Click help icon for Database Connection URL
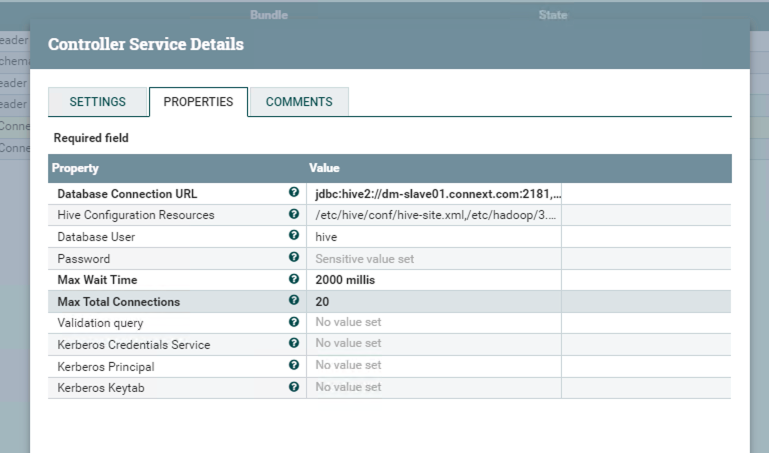This screenshot has height=453, width=769. (x=294, y=192)
